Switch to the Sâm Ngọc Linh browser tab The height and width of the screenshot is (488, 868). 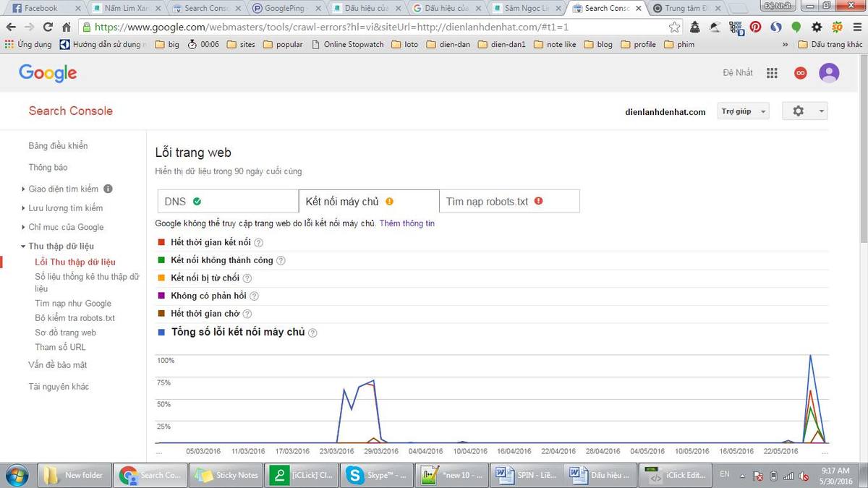point(528,9)
